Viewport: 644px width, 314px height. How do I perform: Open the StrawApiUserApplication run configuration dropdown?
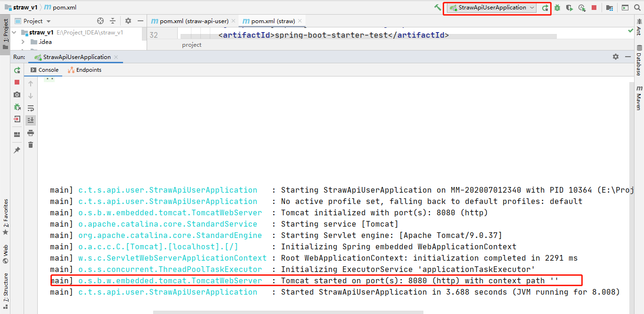click(x=492, y=8)
